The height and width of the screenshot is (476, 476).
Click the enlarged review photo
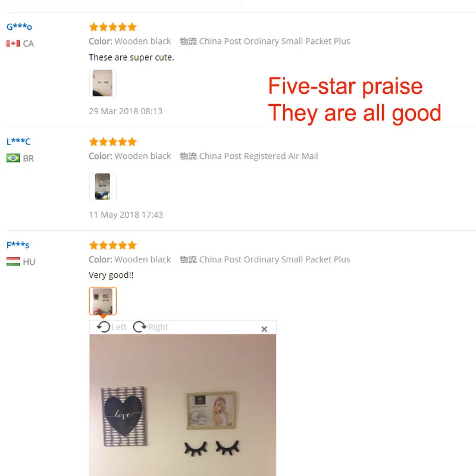click(x=183, y=405)
